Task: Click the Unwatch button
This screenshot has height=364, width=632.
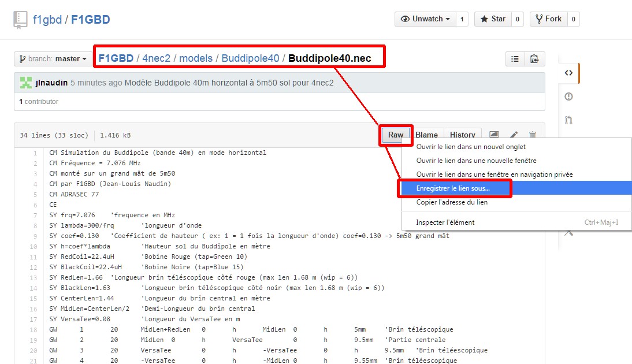Action: (425, 19)
